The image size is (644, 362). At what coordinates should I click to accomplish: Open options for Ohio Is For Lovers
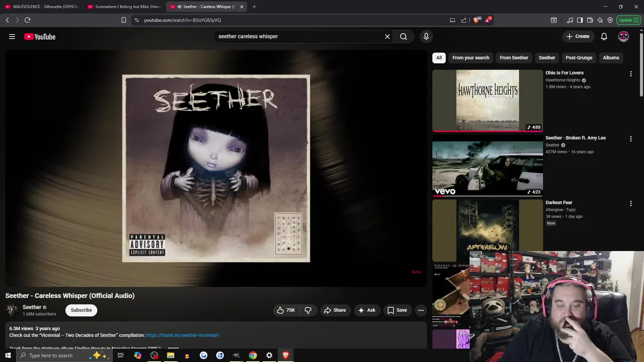pyautogui.click(x=630, y=73)
